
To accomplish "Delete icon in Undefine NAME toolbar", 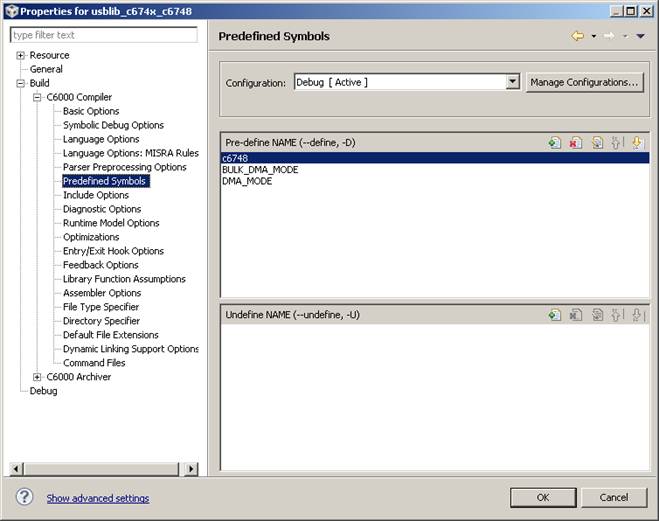I will pos(575,315).
